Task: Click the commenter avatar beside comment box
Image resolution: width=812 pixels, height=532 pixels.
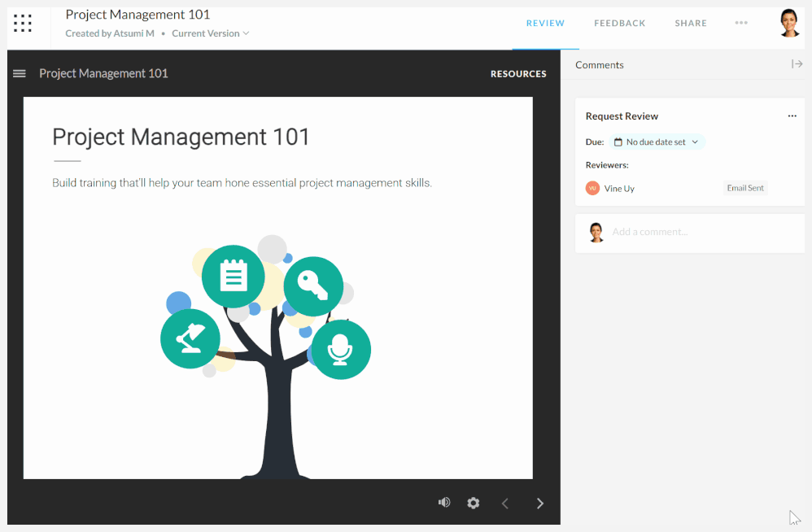Action: pyautogui.click(x=596, y=233)
